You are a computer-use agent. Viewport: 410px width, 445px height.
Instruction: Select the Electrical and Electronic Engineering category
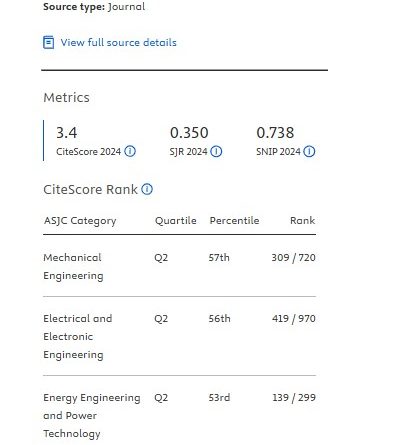(78, 336)
